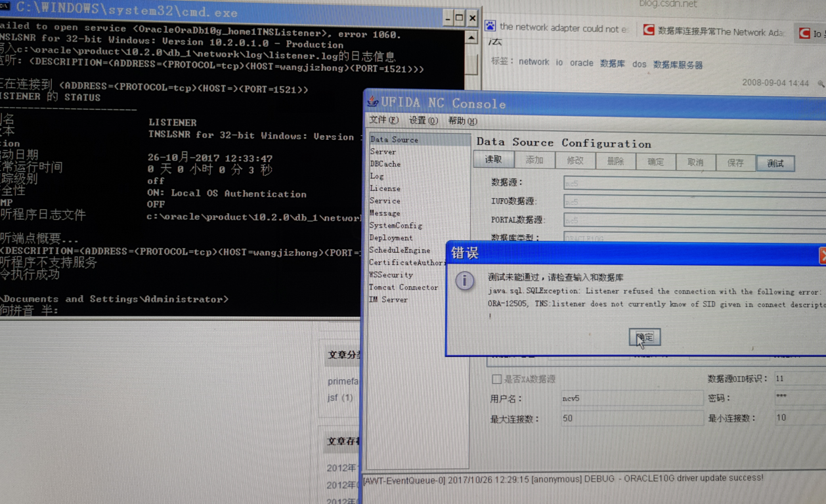Click the 取消 button
This screenshot has height=504, width=826.
(695, 162)
